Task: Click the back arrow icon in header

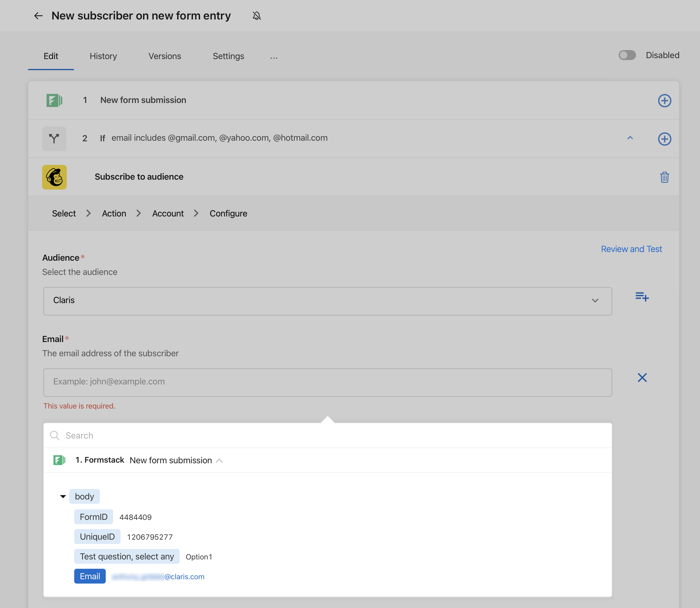Action: [x=38, y=15]
